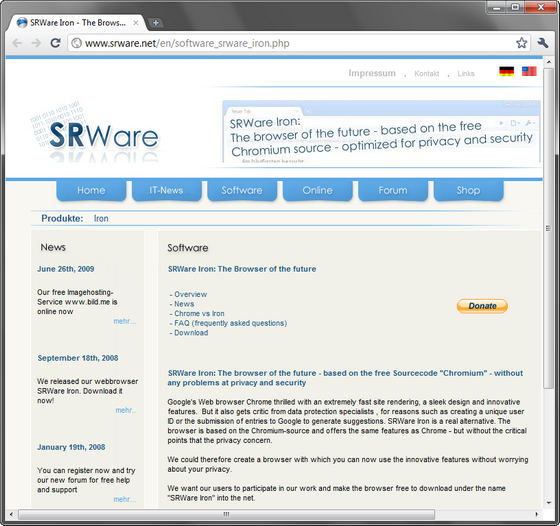This screenshot has height=526, width=560.
Task: Open the Links link in header
Action: (x=466, y=74)
